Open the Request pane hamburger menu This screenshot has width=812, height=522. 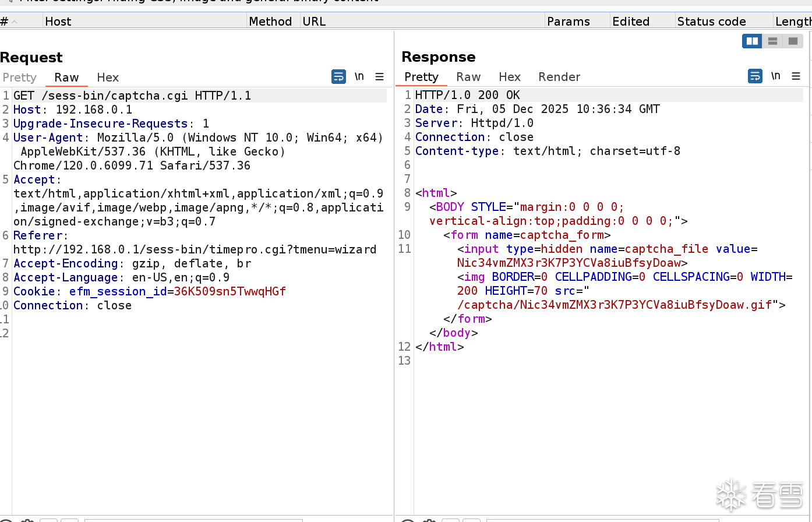click(380, 77)
